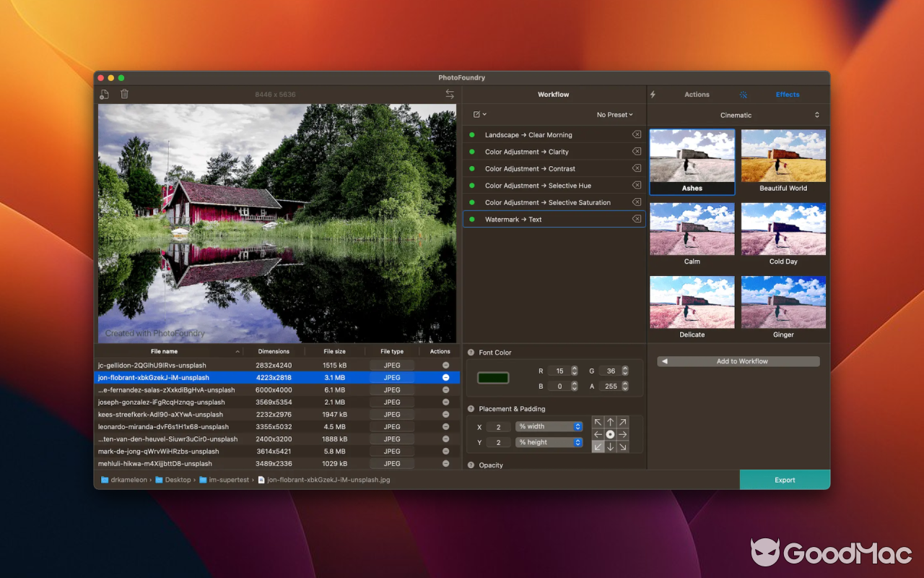Click the compare arrows icon above the preview

coord(450,94)
